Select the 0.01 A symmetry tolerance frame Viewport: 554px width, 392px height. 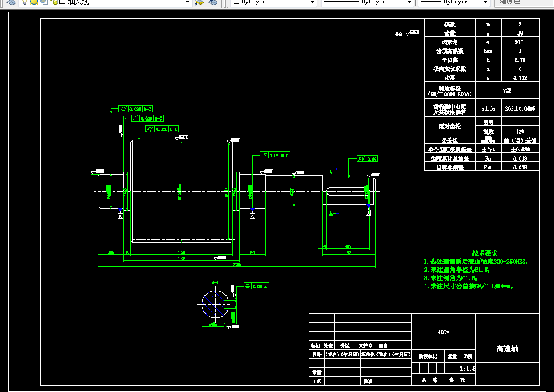click(256, 286)
